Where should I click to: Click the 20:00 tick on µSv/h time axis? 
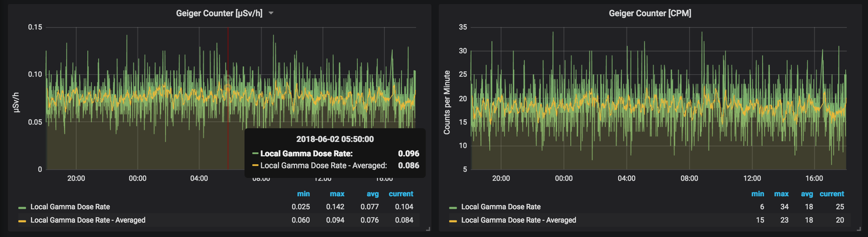click(x=76, y=178)
